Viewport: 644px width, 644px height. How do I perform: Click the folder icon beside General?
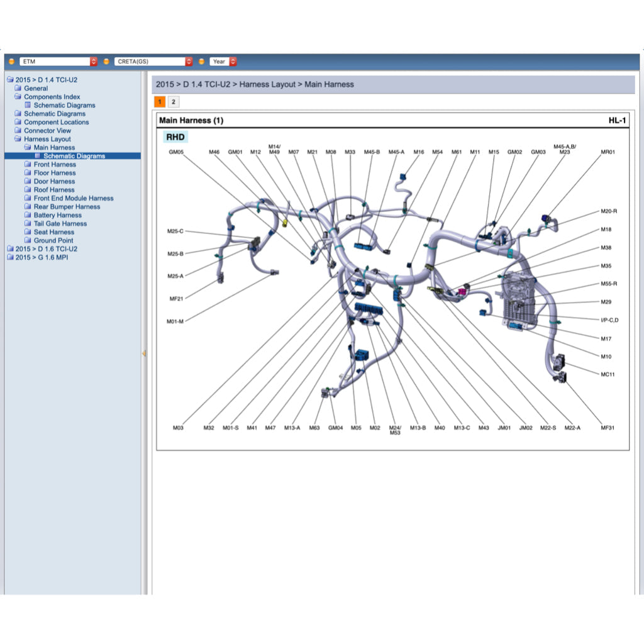click(18, 89)
